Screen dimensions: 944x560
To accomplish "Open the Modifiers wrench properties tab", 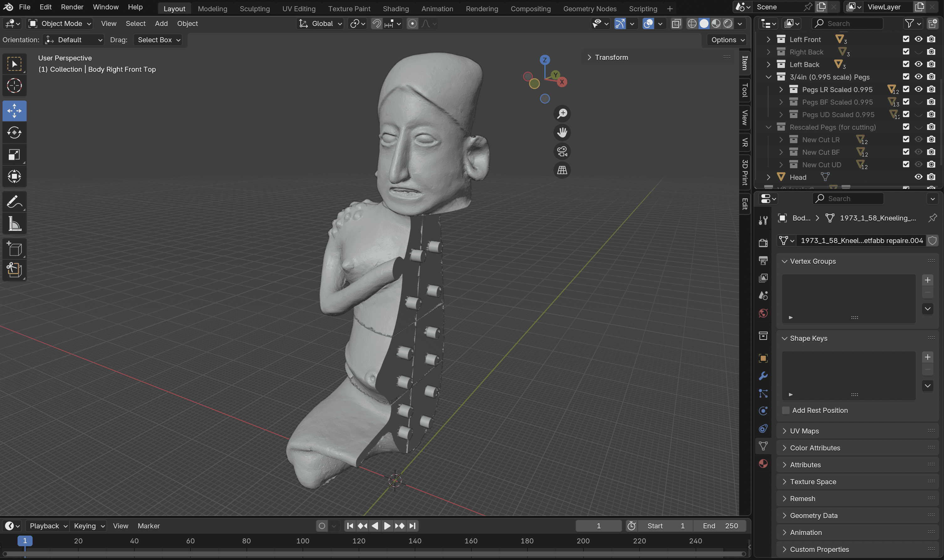I will [763, 376].
